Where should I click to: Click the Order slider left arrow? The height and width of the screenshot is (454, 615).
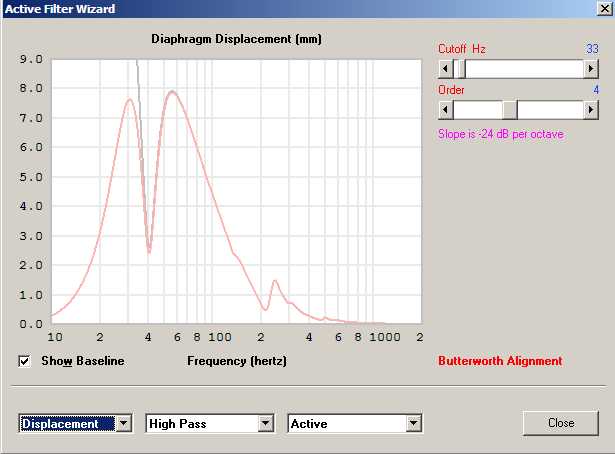pos(446,110)
